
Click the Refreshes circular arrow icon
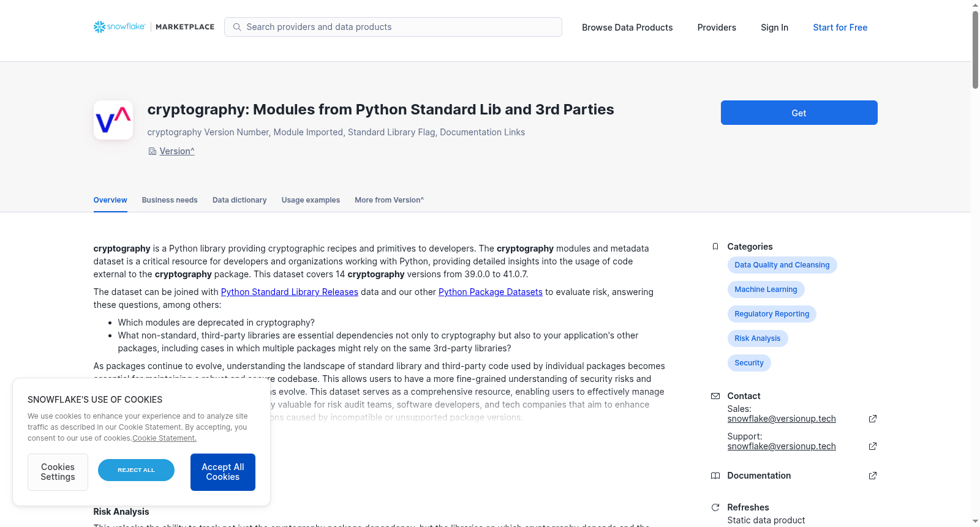[715, 507]
